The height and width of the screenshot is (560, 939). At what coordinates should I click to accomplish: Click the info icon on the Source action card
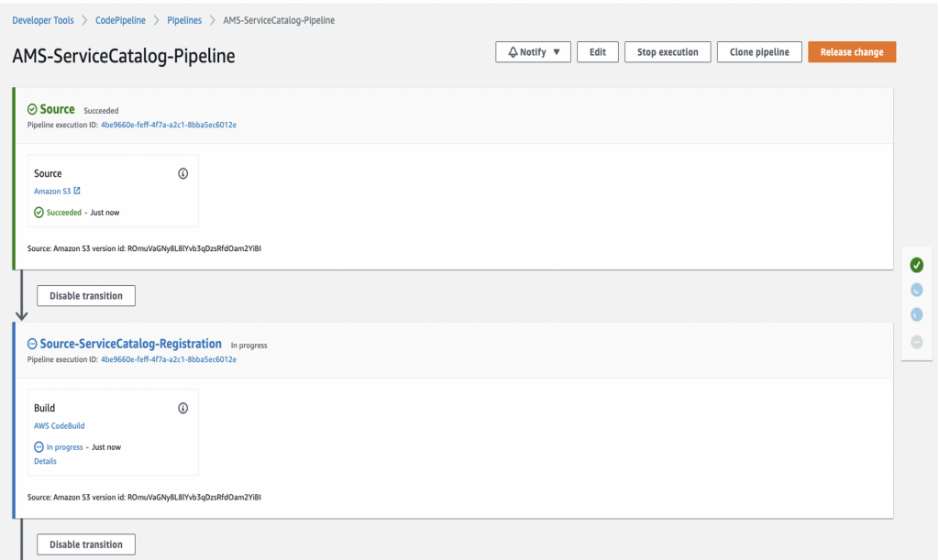[182, 172]
